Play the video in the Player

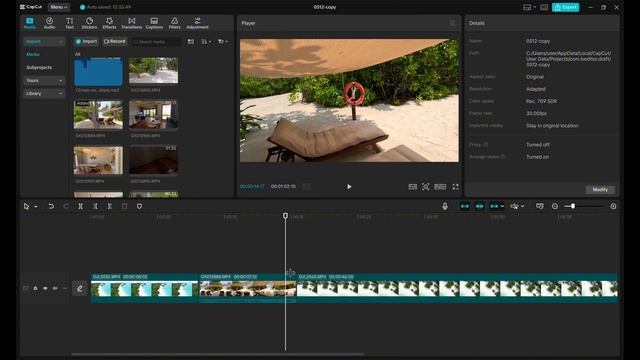(x=349, y=187)
